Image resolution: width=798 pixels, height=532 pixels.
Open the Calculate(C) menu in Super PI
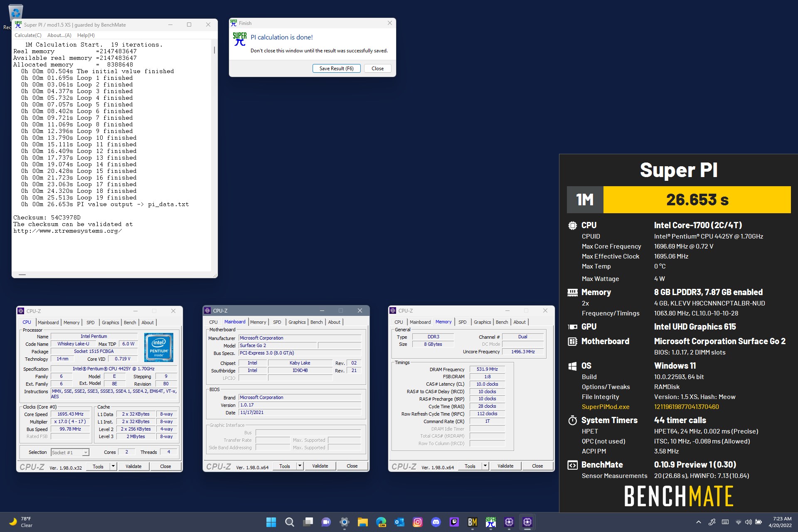coord(28,35)
